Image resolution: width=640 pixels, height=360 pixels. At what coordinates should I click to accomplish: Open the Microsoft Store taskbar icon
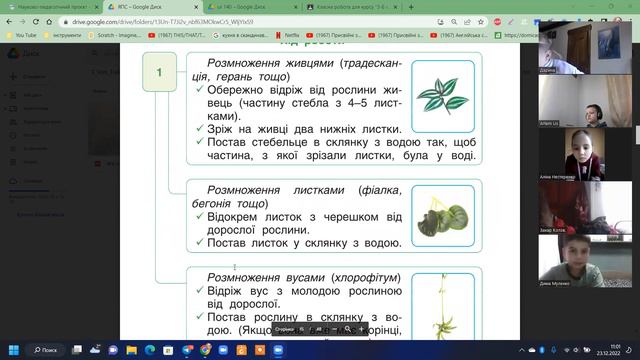[x=168, y=350]
